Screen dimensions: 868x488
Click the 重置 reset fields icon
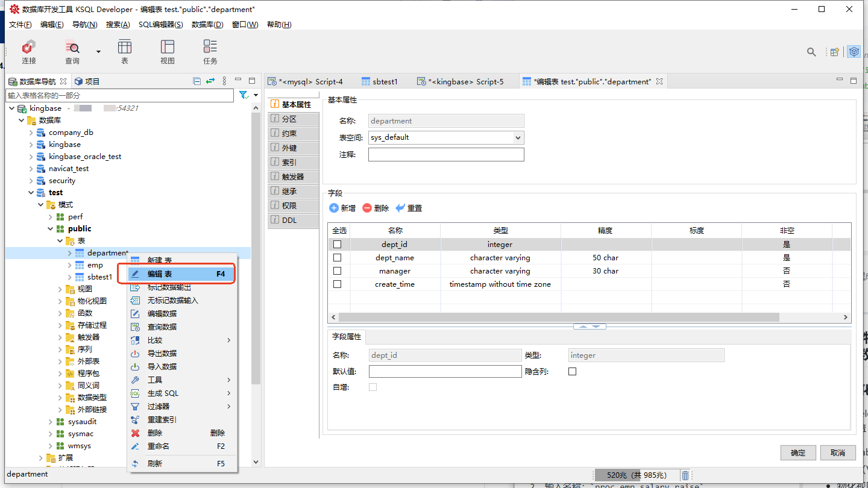(400, 208)
